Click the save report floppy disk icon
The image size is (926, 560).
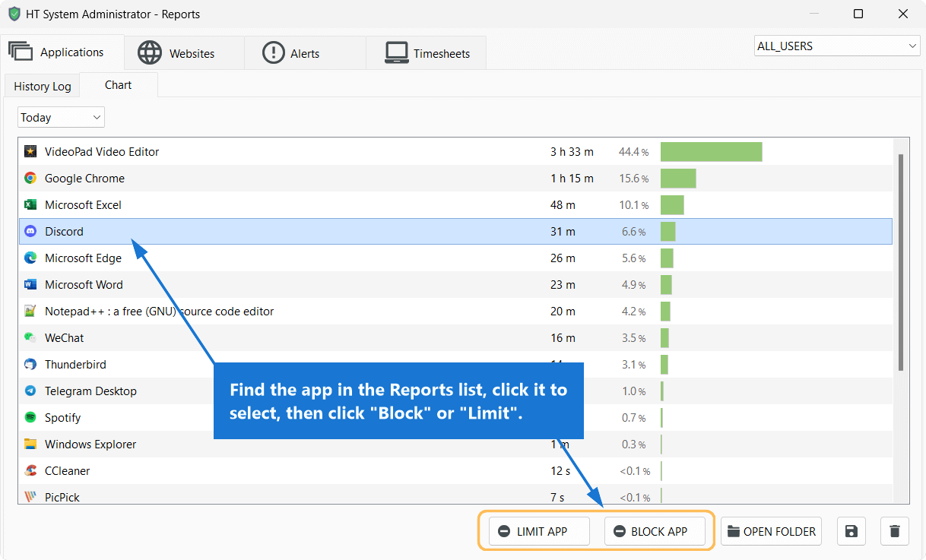851,531
